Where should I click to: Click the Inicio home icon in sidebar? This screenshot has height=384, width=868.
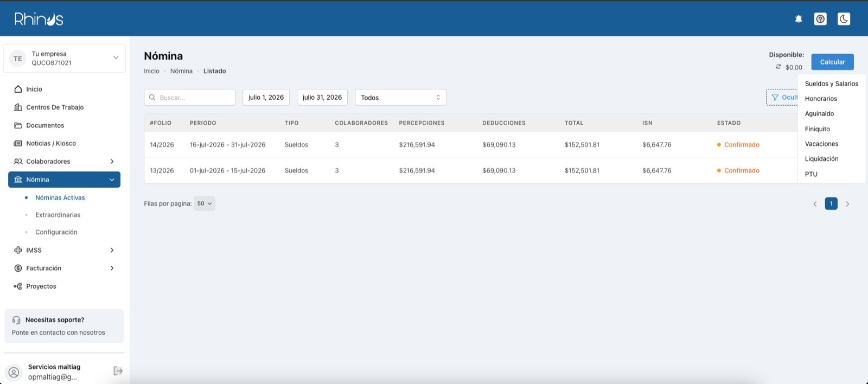point(18,89)
